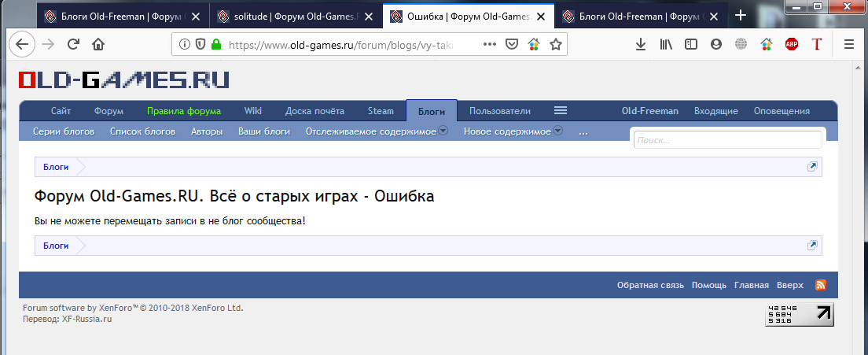This screenshot has height=355, width=868.
Task: Save page to Pocket icon
Action: click(x=513, y=44)
